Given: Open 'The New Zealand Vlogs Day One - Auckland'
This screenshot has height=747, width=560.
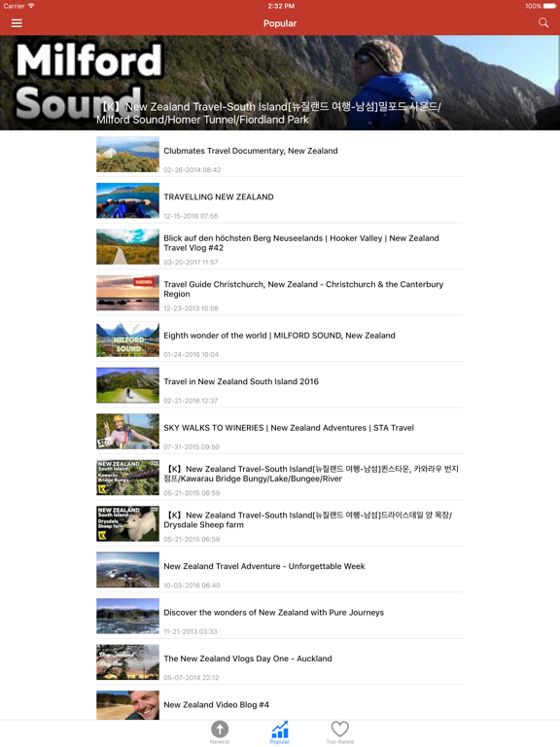Looking at the screenshot, I should [x=248, y=658].
